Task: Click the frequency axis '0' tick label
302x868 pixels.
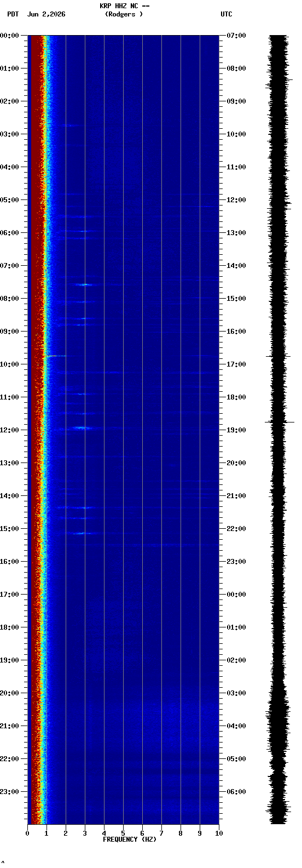Action: 27,833
